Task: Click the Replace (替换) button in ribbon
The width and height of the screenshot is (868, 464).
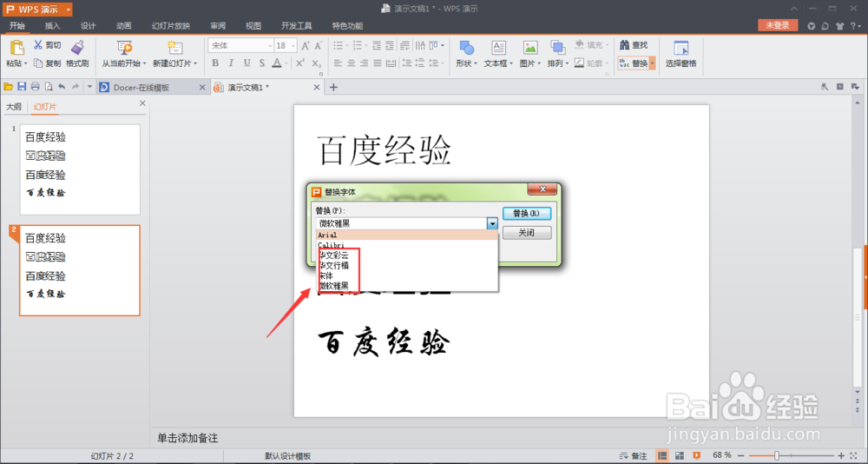Action: pyautogui.click(x=633, y=63)
